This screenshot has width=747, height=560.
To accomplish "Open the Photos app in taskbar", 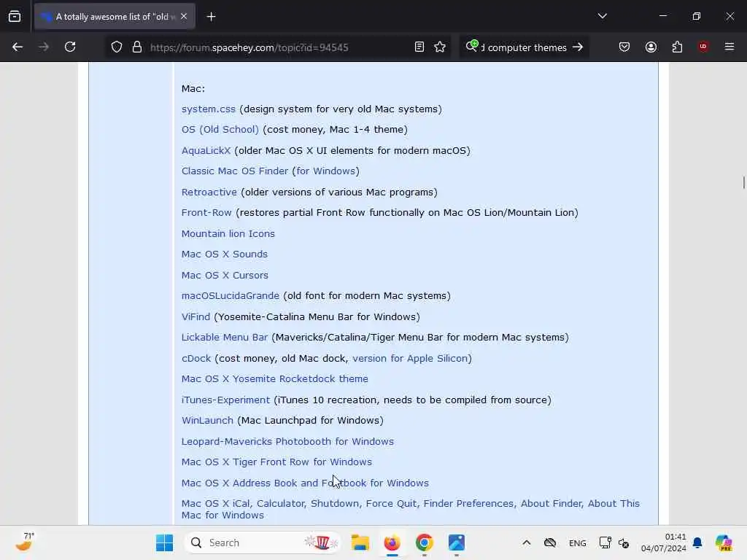I will pos(456,542).
